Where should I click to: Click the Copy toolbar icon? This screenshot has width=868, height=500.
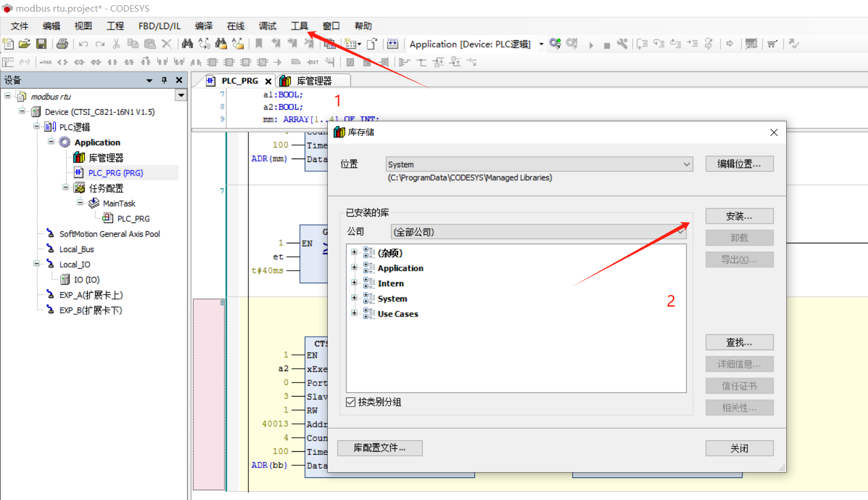133,44
